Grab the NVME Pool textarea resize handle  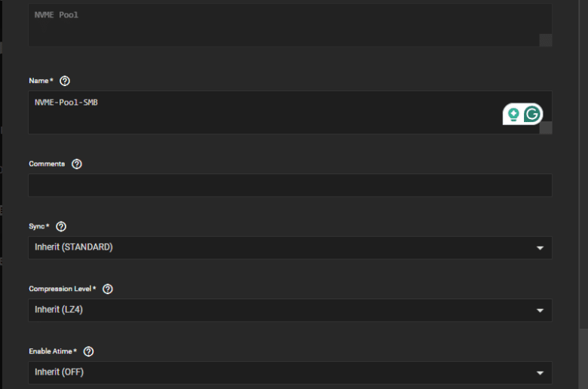546,40
